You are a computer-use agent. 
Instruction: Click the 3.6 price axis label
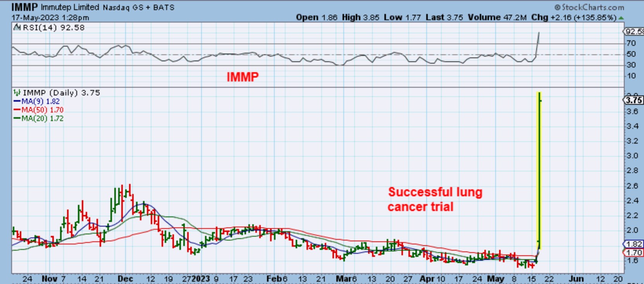click(632, 111)
